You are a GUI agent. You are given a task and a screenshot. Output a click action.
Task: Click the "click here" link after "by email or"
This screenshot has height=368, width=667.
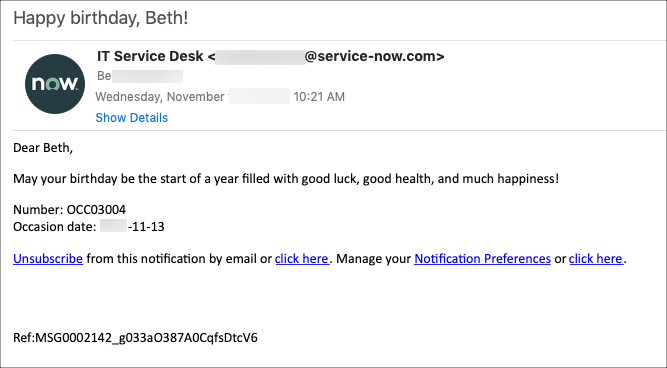[x=302, y=259]
